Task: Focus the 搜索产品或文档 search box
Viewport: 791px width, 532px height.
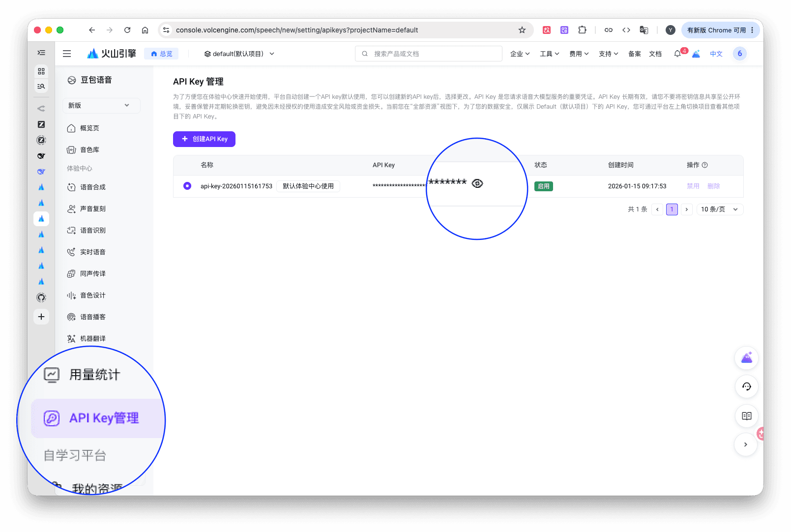Action: pyautogui.click(x=429, y=54)
